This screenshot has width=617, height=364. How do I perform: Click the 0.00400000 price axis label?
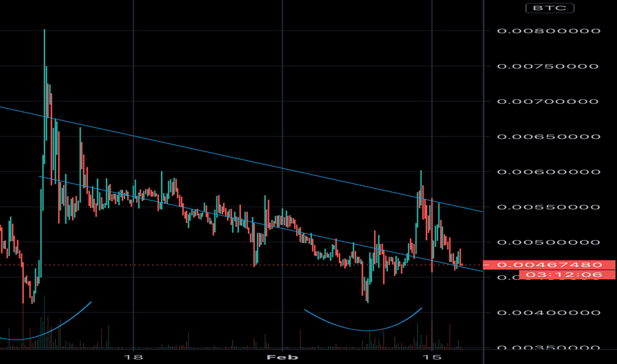[x=549, y=313]
